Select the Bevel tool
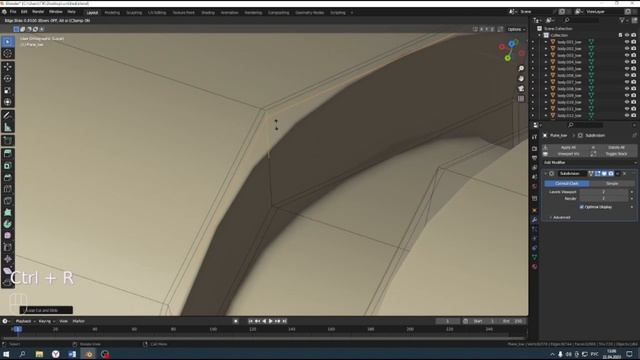The width and height of the screenshot is (640, 360). pos(8,178)
